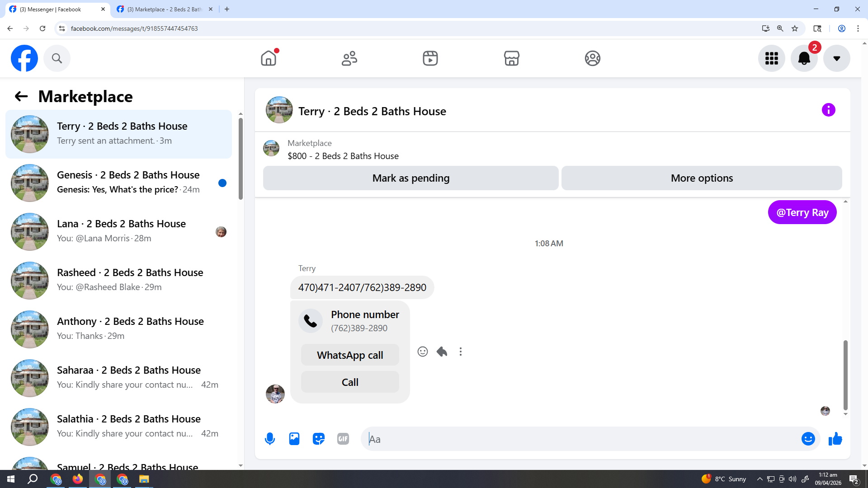Click Mark as pending button

(x=410, y=178)
